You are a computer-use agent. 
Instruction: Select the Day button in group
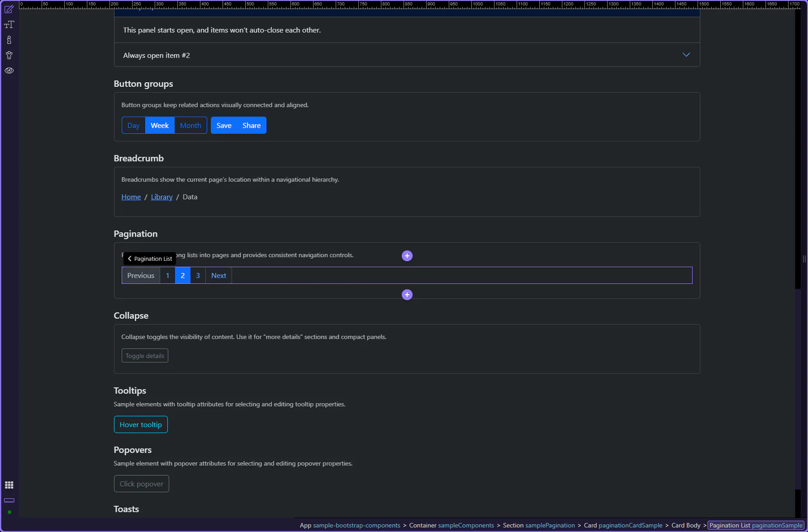tap(133, 126)
